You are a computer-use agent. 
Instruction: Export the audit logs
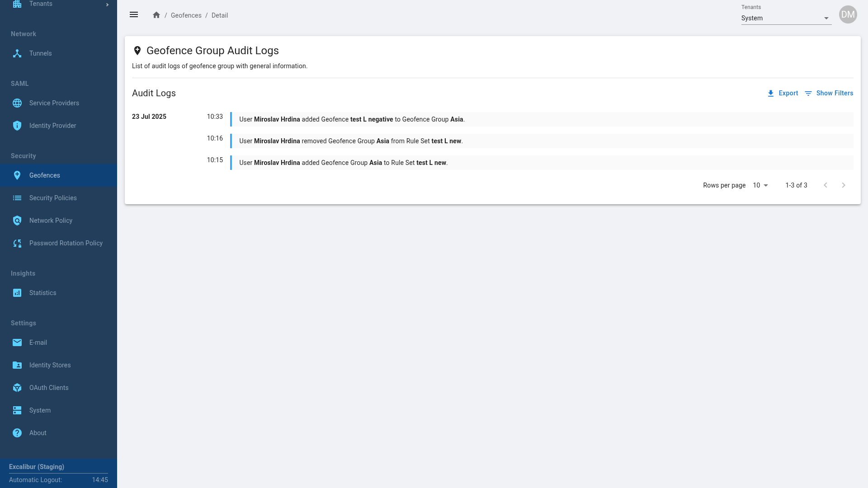[x=783, y=93]
